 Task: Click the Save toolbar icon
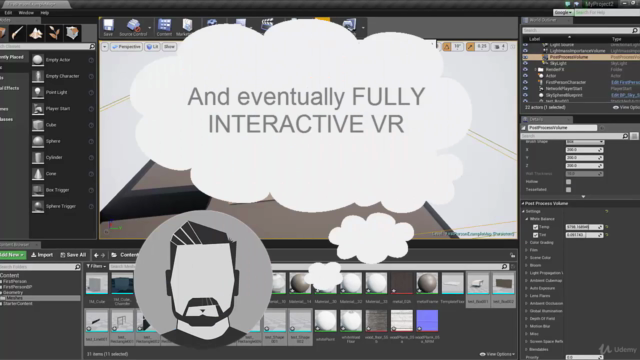pyautogui.click(x=108, y=27)
